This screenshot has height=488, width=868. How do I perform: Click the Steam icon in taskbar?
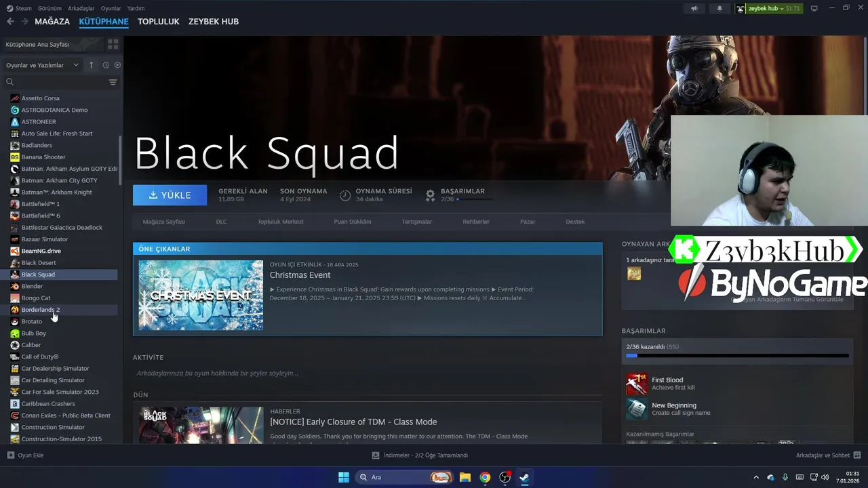point(524,477)
